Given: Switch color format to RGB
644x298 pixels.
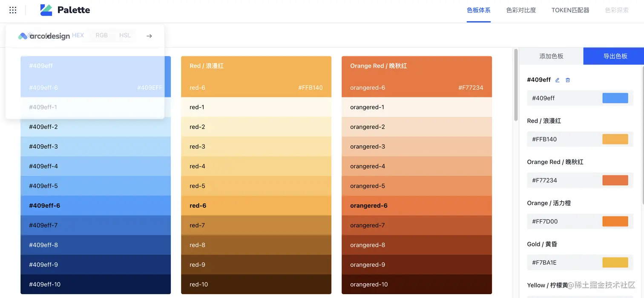Looking at the screenshot, I should point(102,35).
